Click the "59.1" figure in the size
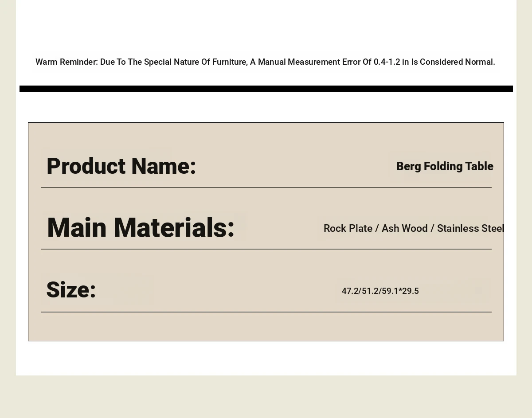532x418 pixels. coord(390,291)
